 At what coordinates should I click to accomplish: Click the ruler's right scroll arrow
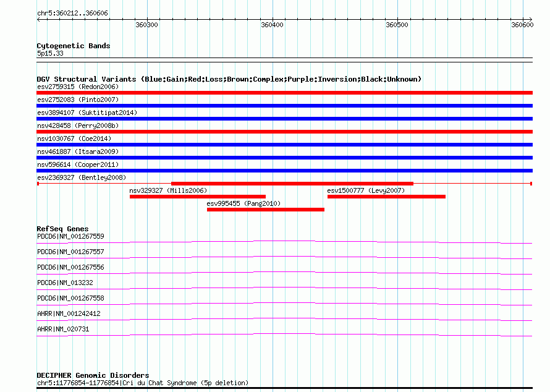click(x=530, y=20)
